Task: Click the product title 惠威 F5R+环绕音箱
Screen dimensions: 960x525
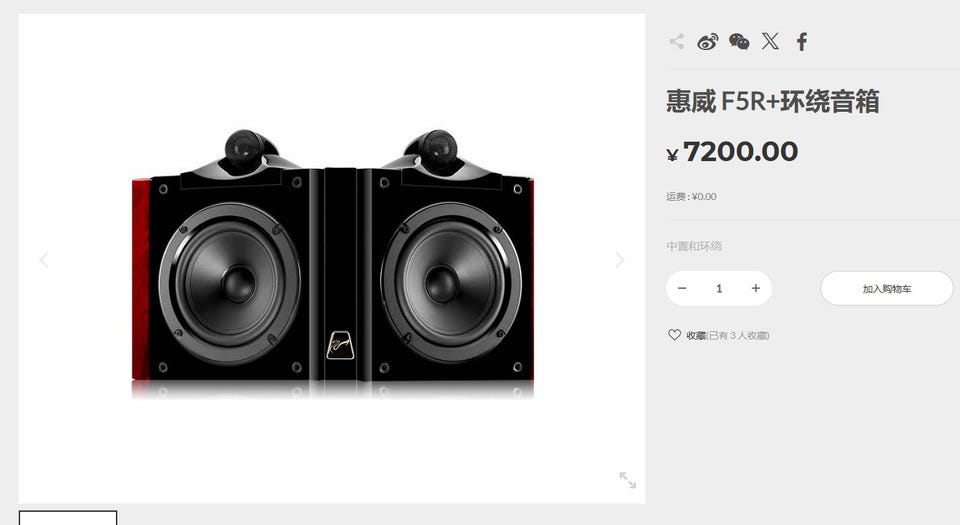Action: 773,101
